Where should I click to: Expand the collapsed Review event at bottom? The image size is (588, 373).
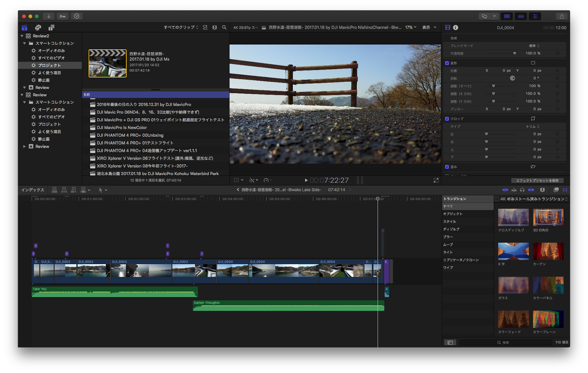coord(25,146)
